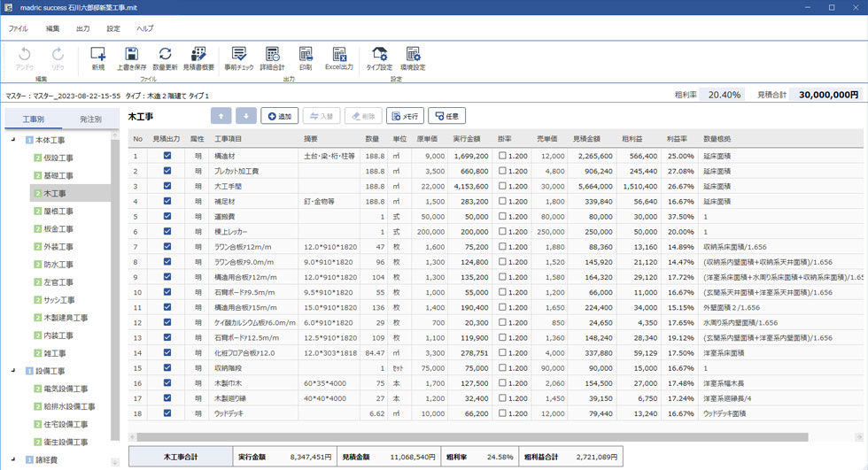This screenshot has width=868, height=470.
Task: Select the 屋根工事 tree icon
Action: 37,212
